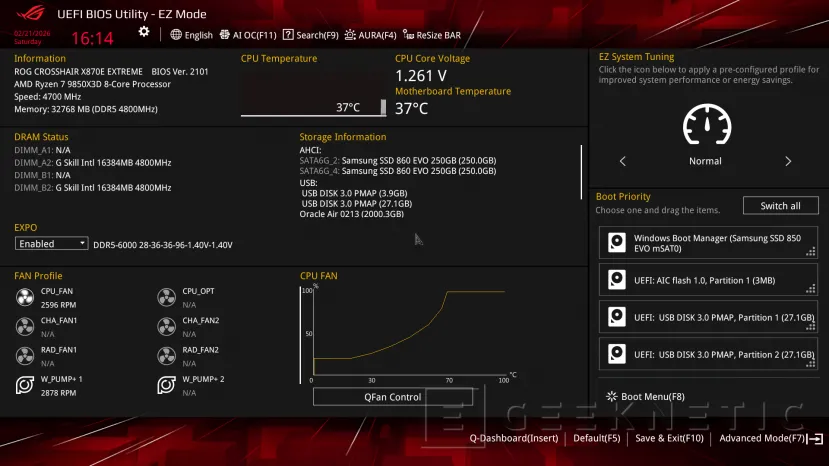Click DIMM_A2 G Skill memory entry
Viewport: 829px width, 466px height.
point(93,162)
